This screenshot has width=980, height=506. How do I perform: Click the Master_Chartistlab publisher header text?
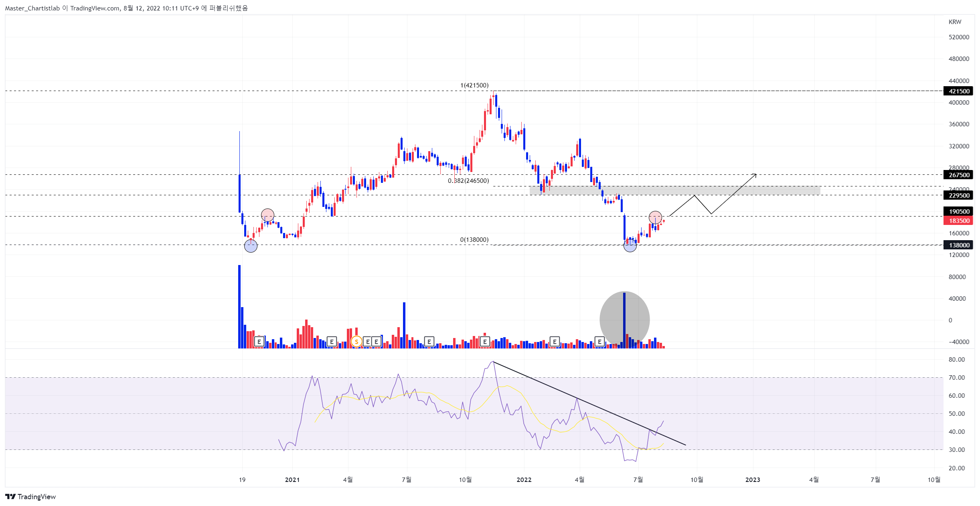point(32,8)
